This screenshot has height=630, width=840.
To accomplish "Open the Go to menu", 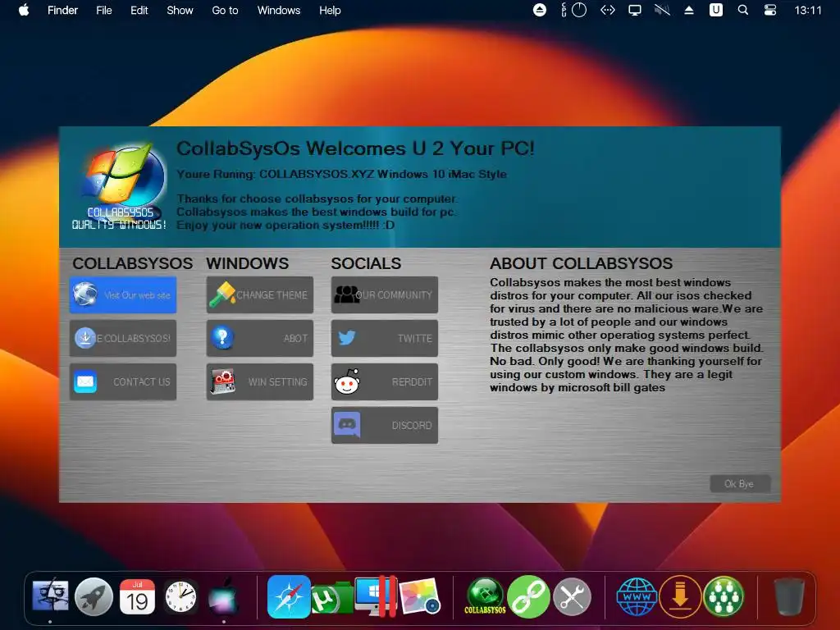I will click(x=225, y=10).
